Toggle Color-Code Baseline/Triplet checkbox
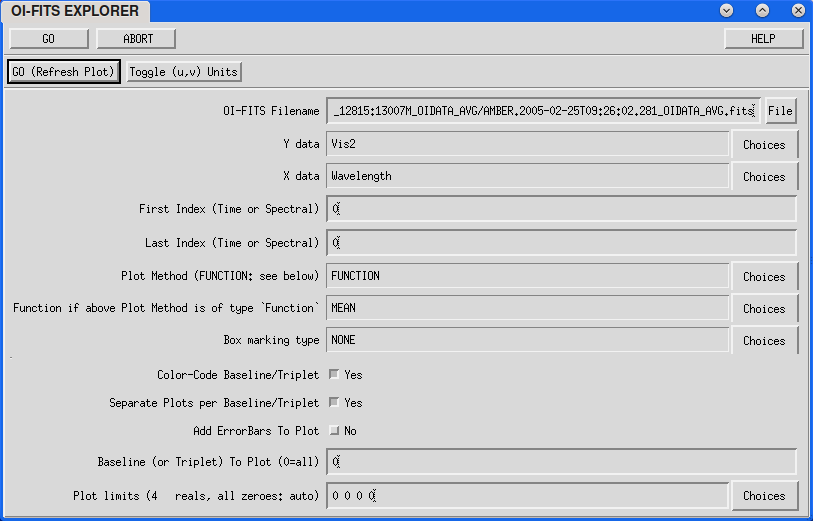The width and height of the screenshot is (813, 521). point(334,375)
